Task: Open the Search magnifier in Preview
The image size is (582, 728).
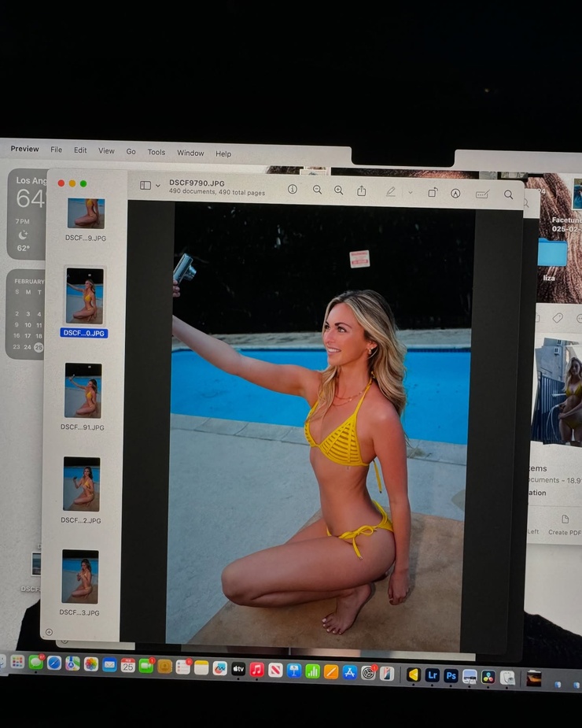Action: pyautogui.click(x=509, y=194)
